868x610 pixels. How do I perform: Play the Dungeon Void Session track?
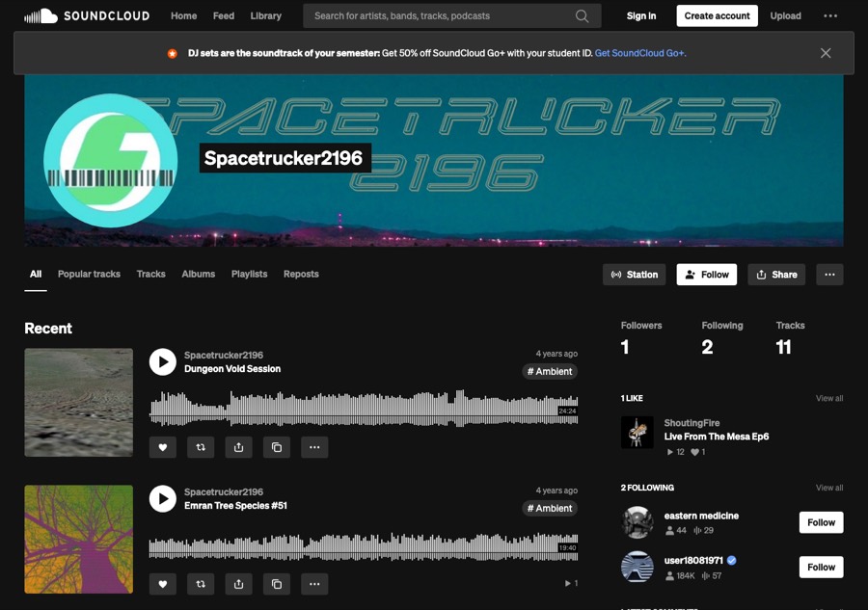tap(162, 361)
